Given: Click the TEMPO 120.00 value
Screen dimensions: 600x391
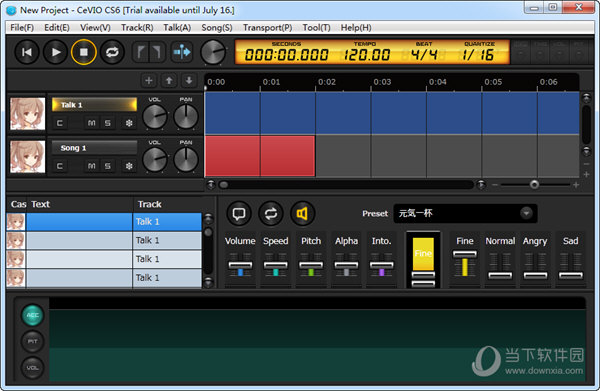Looking at the screenshot, I should [x=367, y=55].
